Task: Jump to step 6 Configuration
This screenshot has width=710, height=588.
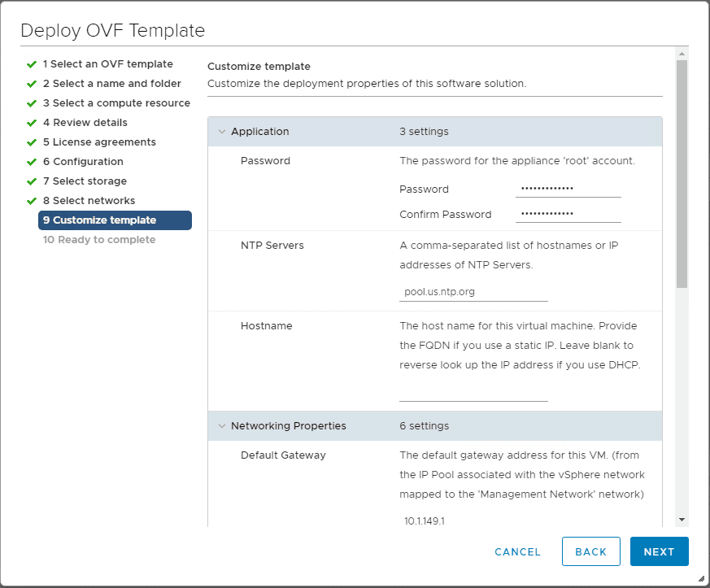Action: [x=83, y=162]
